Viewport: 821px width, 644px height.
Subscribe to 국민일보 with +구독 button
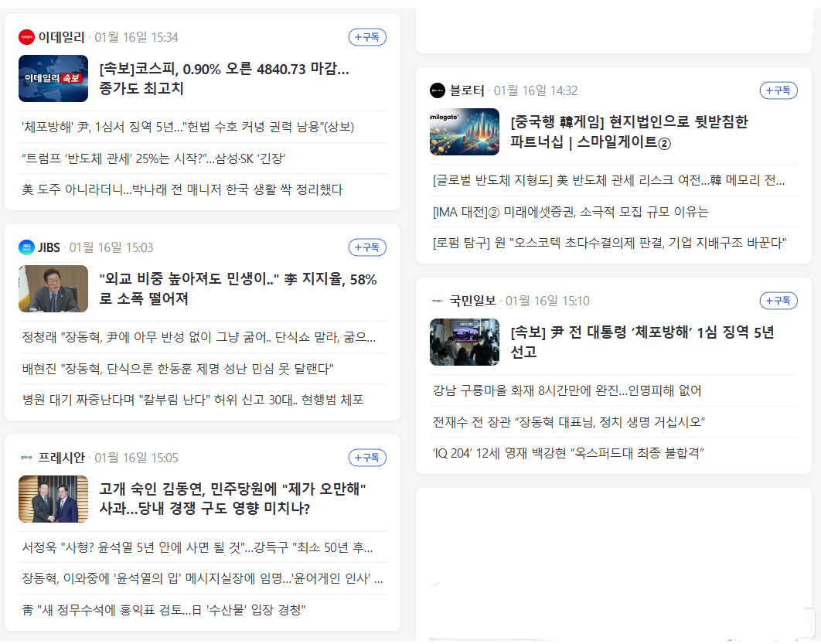click(778, 301)
